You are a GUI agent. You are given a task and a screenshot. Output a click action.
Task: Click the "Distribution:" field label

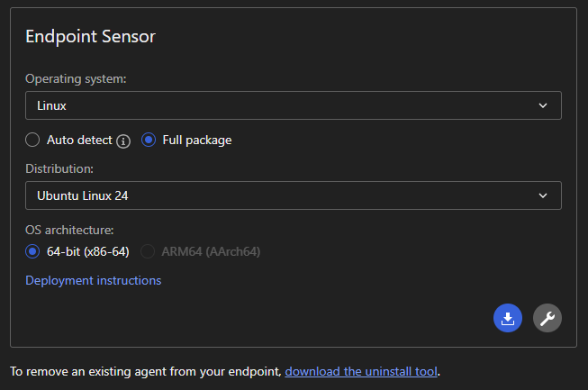point(59,168)
